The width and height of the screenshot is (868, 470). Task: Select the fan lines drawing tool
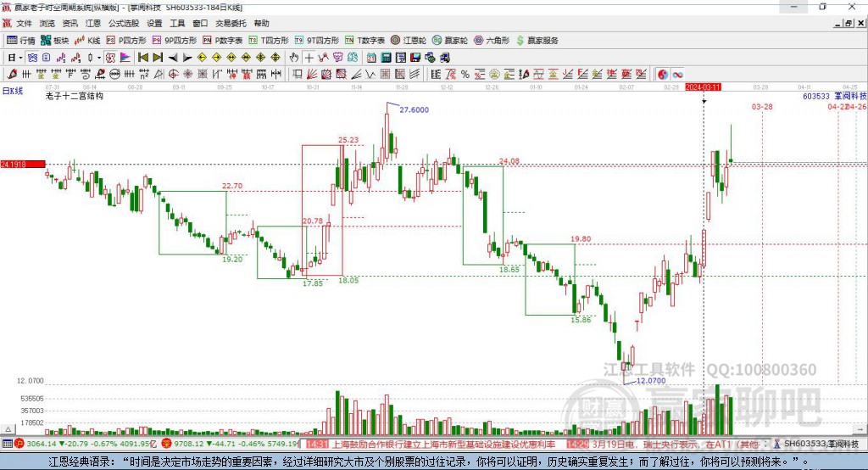click(311, 75)
